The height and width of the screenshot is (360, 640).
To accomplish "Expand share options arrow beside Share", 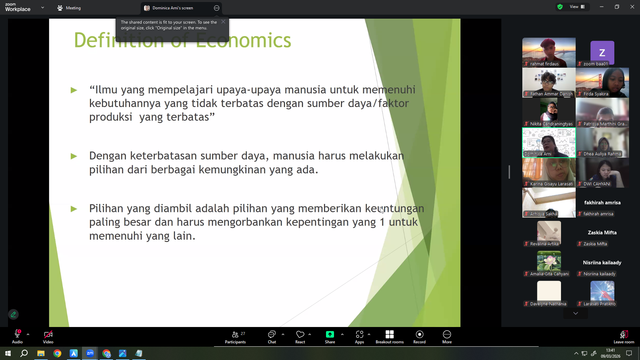I will (342, 334).
